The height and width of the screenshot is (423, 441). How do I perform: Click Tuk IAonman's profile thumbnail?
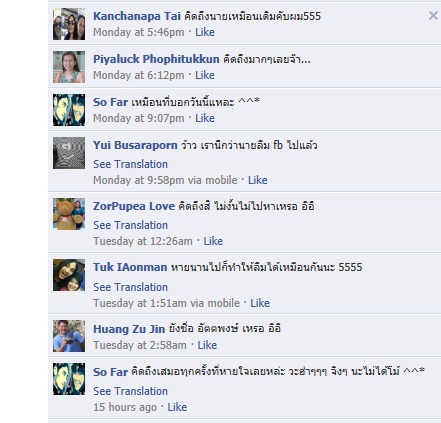coord(69,275)
